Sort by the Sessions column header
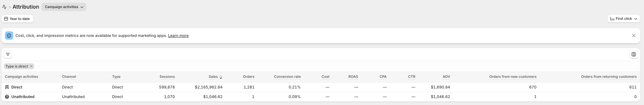Screen dimensions: 644x105 (167, 77)
